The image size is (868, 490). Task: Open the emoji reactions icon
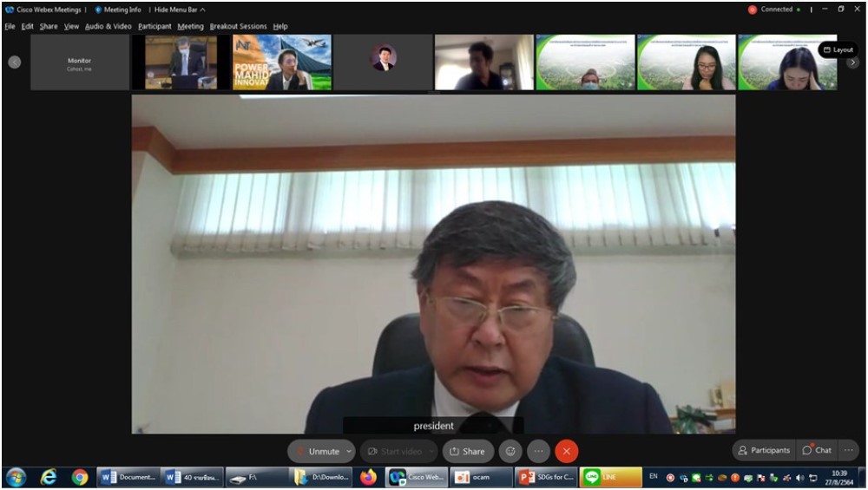510,451
